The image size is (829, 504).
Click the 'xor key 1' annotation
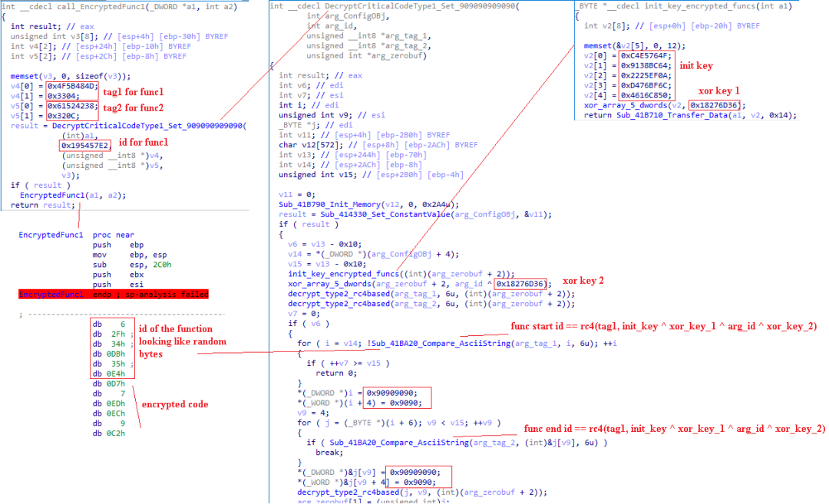(718, 91)
